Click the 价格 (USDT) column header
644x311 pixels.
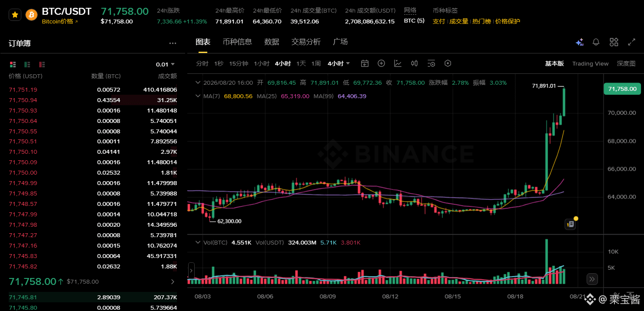coord(26,76)
